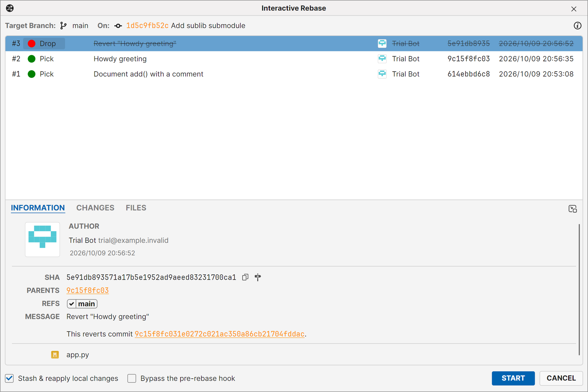Click the date 2026/10/09 20:53:08
This screenshot has width=588, height=392.
click(x=536, y=74)
